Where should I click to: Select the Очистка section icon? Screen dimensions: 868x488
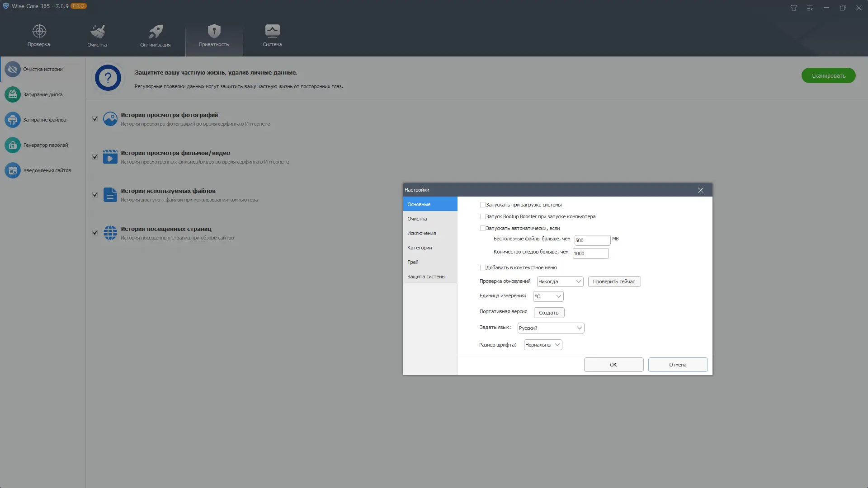point(97,35)
